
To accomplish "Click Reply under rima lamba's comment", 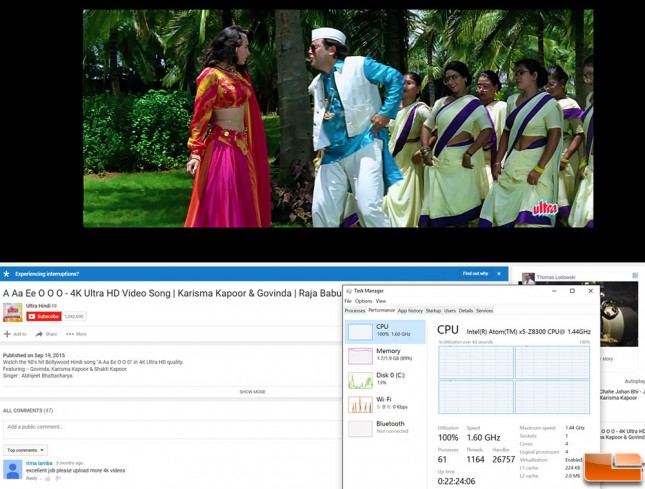I will tap(32, 478).
